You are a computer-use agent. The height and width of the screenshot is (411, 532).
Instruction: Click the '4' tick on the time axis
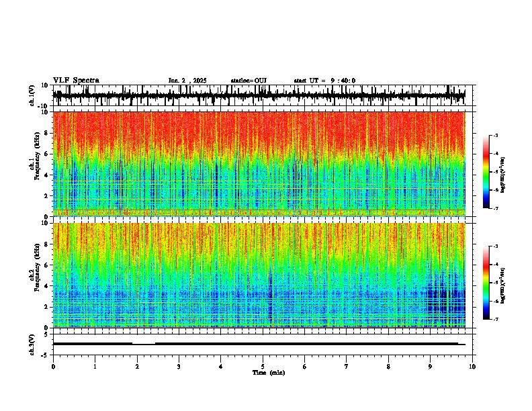tap(221, 367)
